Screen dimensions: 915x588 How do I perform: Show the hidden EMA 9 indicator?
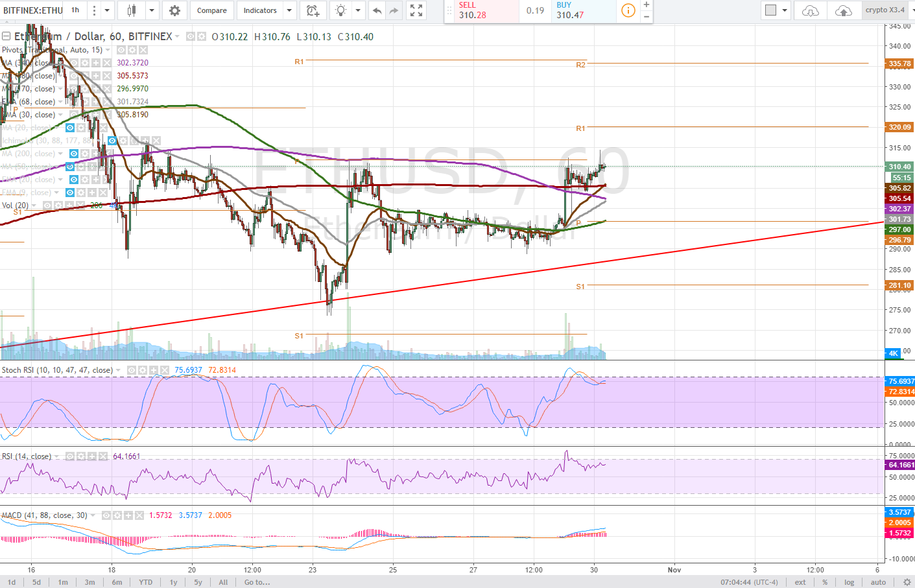coord(69,193)
